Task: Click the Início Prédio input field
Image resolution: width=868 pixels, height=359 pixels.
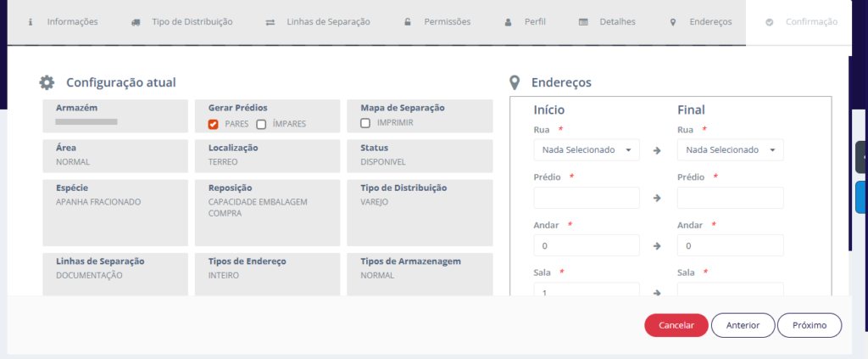Action: pos(587,198)
